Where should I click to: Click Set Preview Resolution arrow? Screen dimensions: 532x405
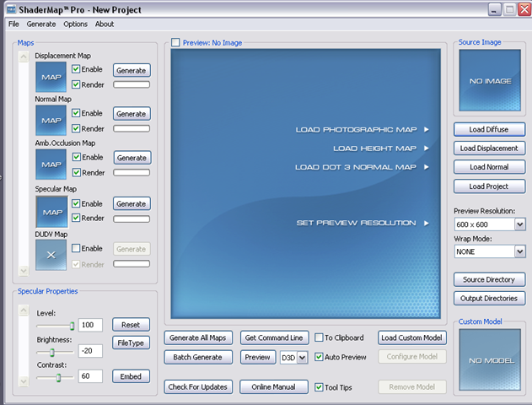(x=427, y=223)
